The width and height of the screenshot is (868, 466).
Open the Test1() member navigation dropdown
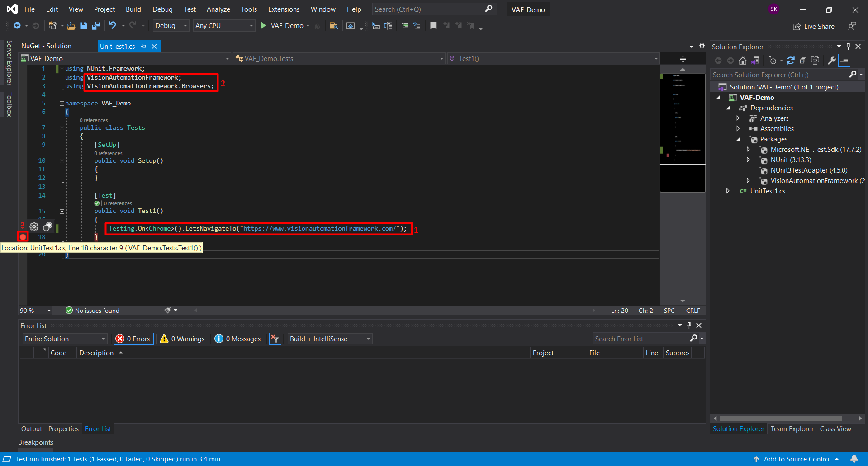coord(553,58)
